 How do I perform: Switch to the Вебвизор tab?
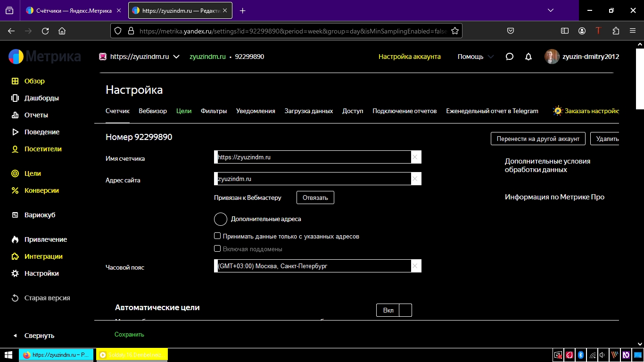pyautogui.click(x=153, y=111)
